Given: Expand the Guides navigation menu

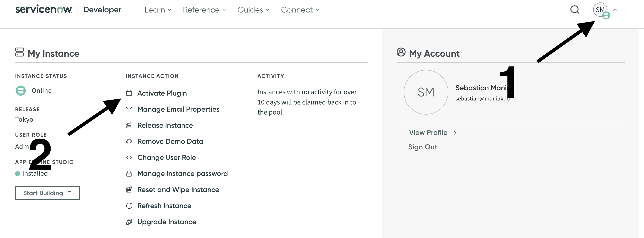Looking at the screenshot, I should pyautogui.click(x=253, y=10).
